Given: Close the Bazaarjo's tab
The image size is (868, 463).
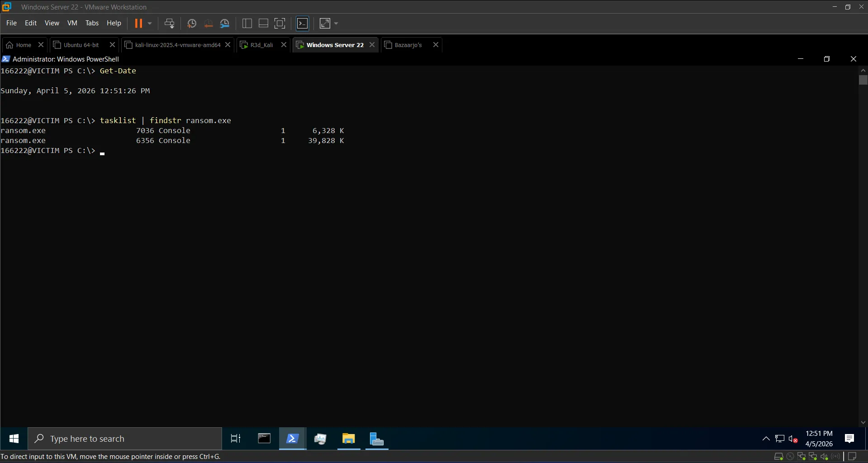Looking at the screenshot, I should tap(436, 45).
